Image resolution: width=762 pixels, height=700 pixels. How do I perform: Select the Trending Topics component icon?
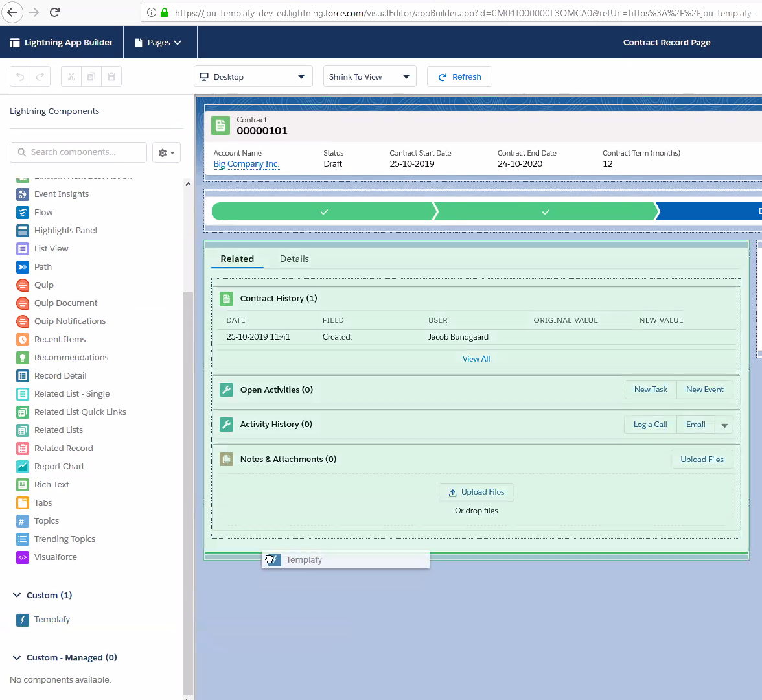click(22, 539)
